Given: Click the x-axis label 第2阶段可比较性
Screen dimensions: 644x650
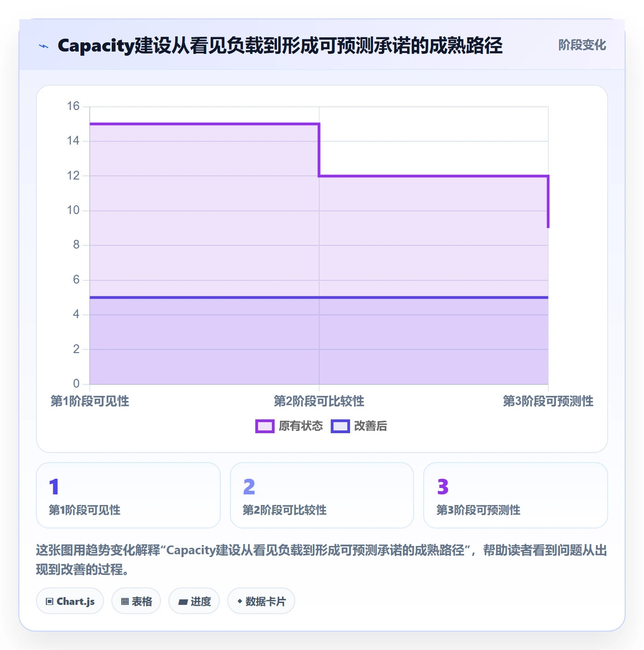Looking at the screenshot, I should coord(319,401).
